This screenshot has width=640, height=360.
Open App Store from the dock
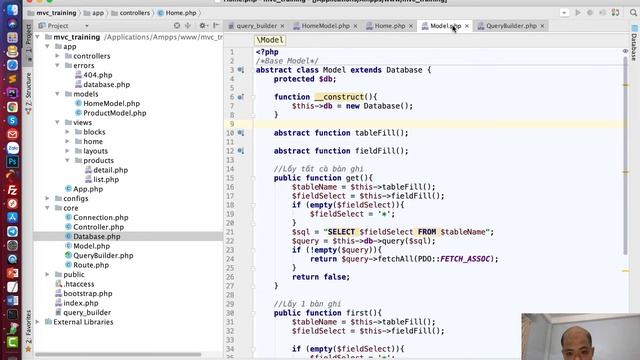12,218
